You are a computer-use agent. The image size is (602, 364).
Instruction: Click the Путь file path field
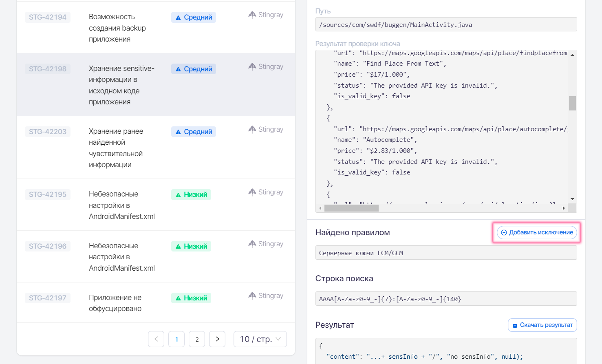pyautogui.click(x=446, y=24)
